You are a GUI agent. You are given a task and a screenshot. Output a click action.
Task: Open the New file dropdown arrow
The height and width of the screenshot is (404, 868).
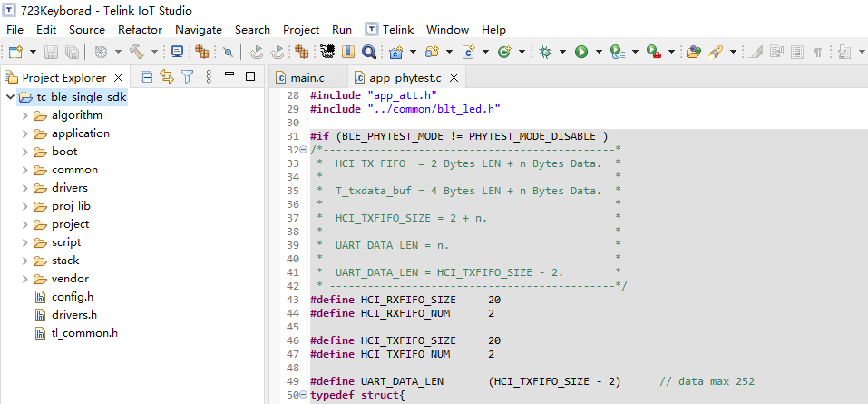33,52
